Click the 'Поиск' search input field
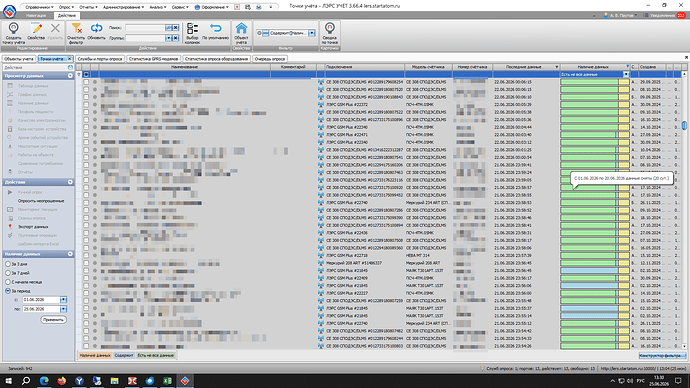 coord(145,28)
